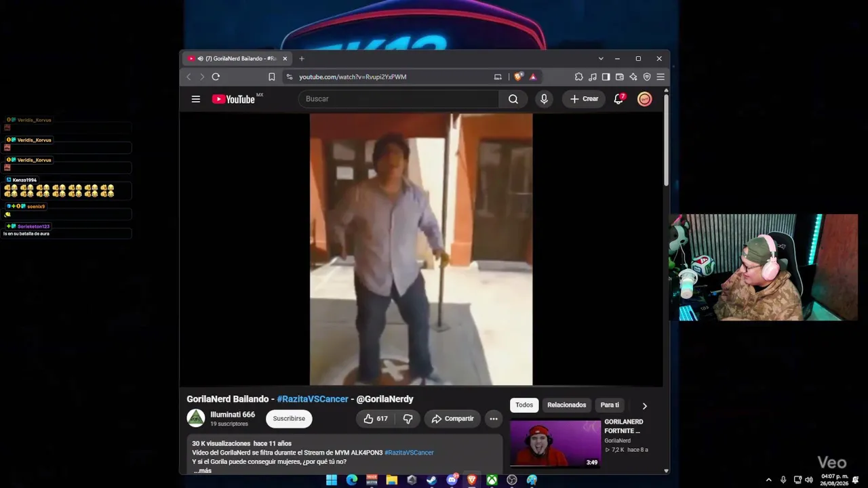Open Brave Rewards triangle icon
The height and width of the screenshot is (488, 868).
533,77
